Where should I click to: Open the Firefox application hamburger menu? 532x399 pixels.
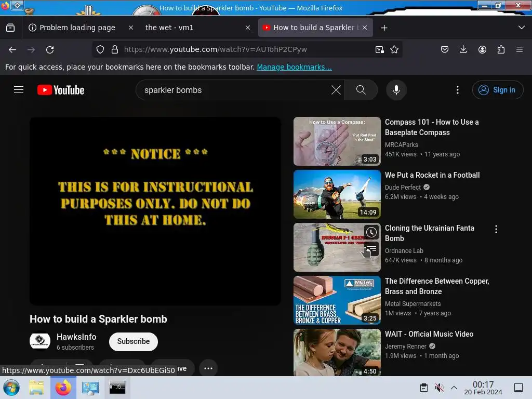tap(520, 49)
